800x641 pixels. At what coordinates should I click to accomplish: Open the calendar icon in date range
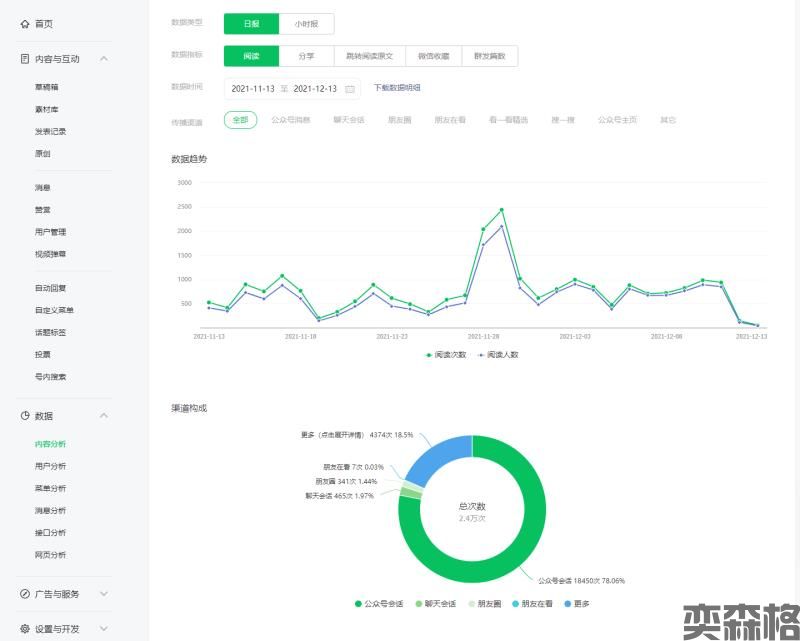pyautogui.click(x=350, y=88)
